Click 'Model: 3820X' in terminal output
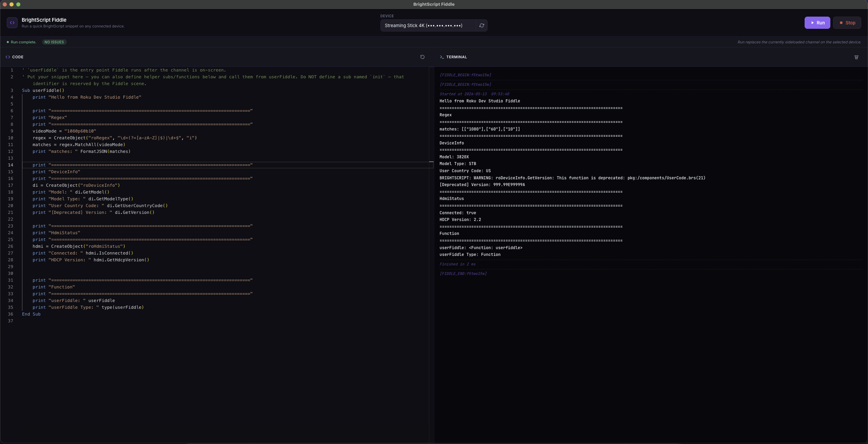The width and height of the screenshot is (868, 444). (x=454, y=157)
